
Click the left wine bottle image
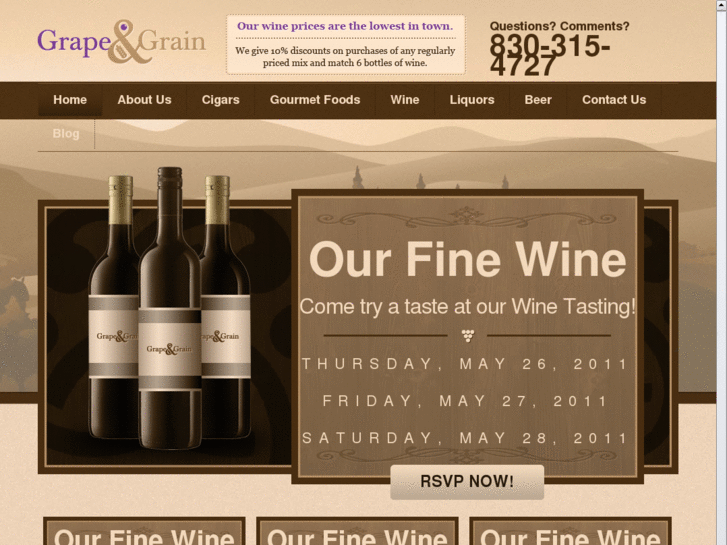[x=114, y=306]
